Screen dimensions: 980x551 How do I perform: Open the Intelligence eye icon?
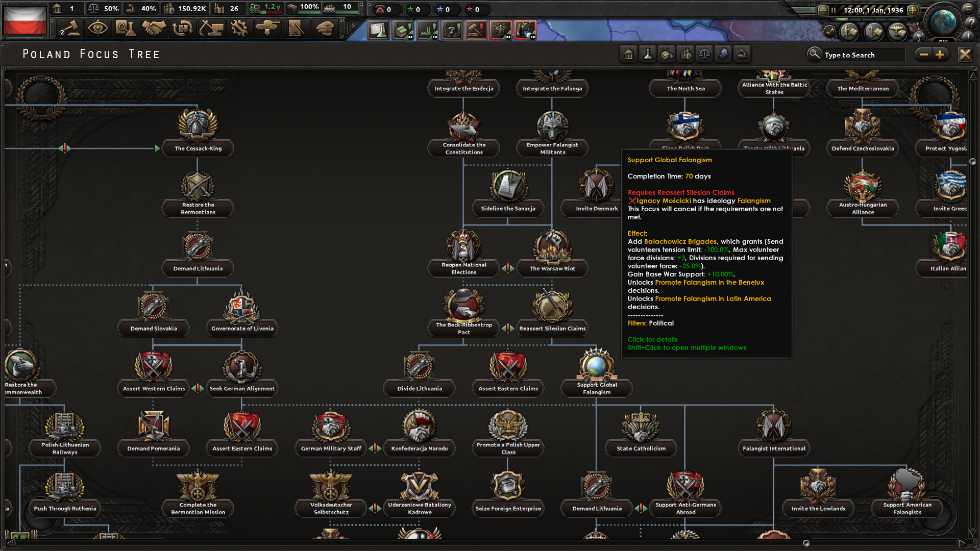(97, 29)
